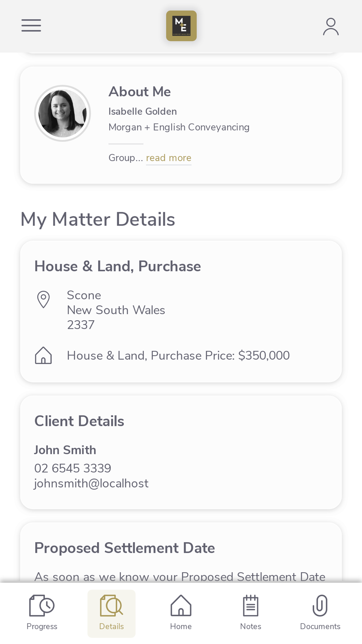The height and width of the screenshot is (644, 362).
Task: Tap the Morgan + English Conveyancing logo
Action: (x=181, y=26)
